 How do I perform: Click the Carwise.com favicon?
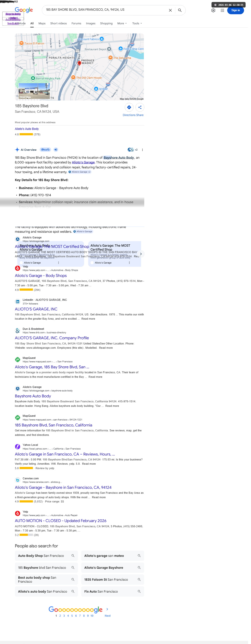click(17, 480)
